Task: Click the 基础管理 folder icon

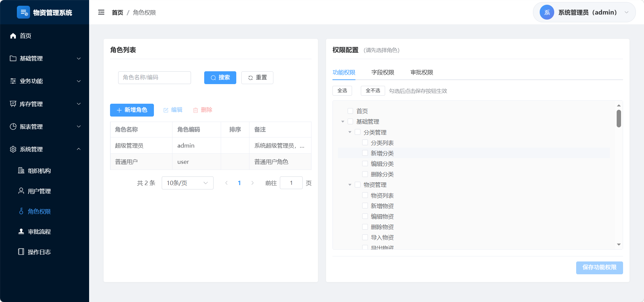Action: point(13,58)
